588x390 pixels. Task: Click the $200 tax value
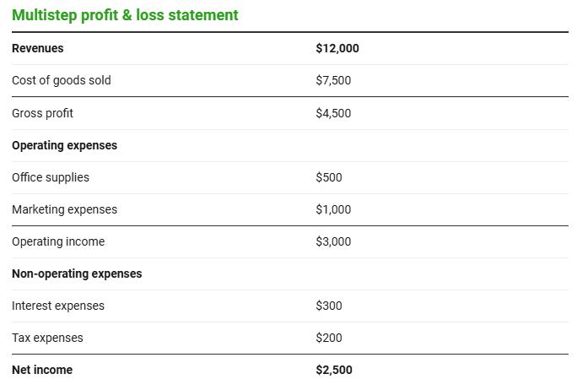coord(329,338)
